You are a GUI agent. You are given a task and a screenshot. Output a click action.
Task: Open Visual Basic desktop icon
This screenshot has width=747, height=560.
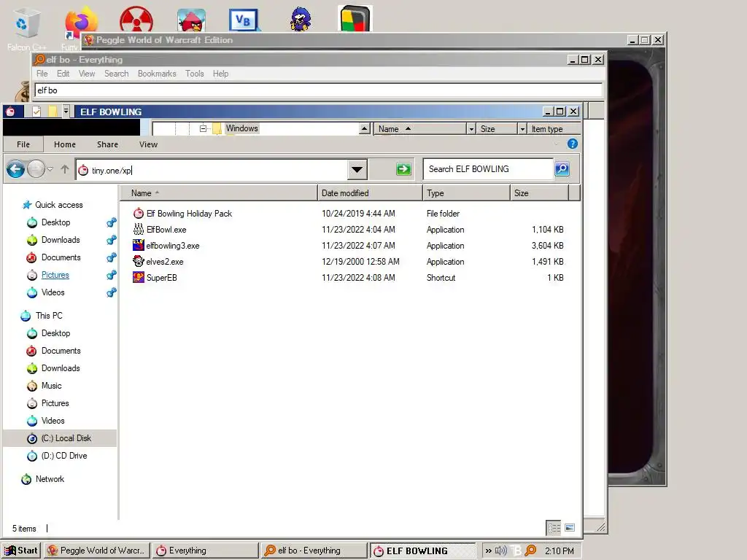coord(244,20)
